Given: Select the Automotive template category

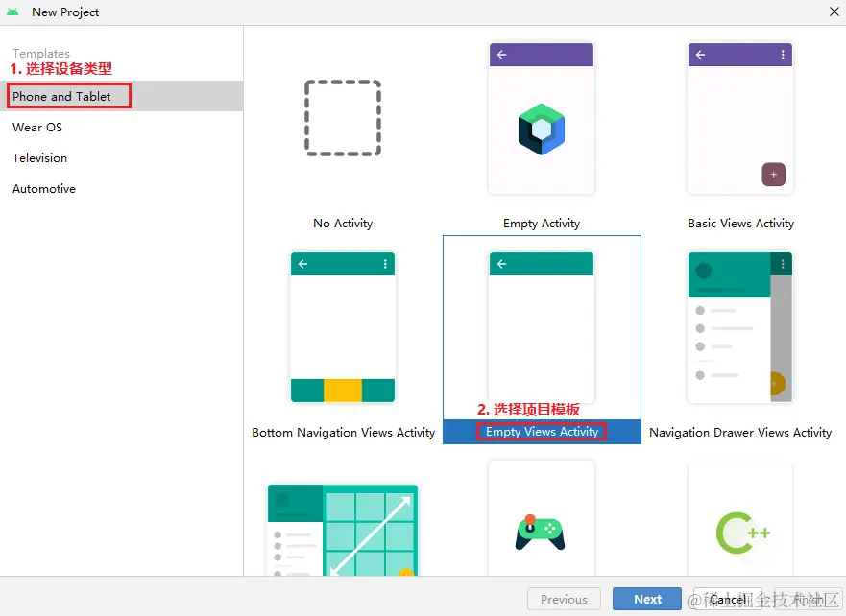Looking at the screenshot, I should point(121,189).
